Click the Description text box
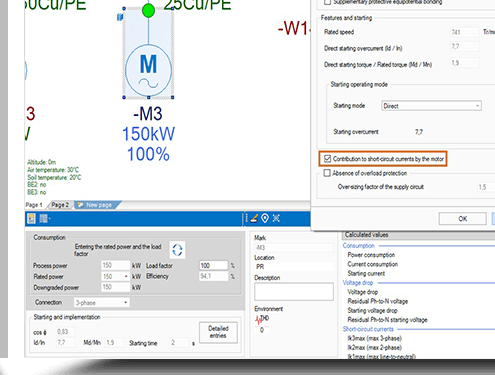 coord(294,292)
